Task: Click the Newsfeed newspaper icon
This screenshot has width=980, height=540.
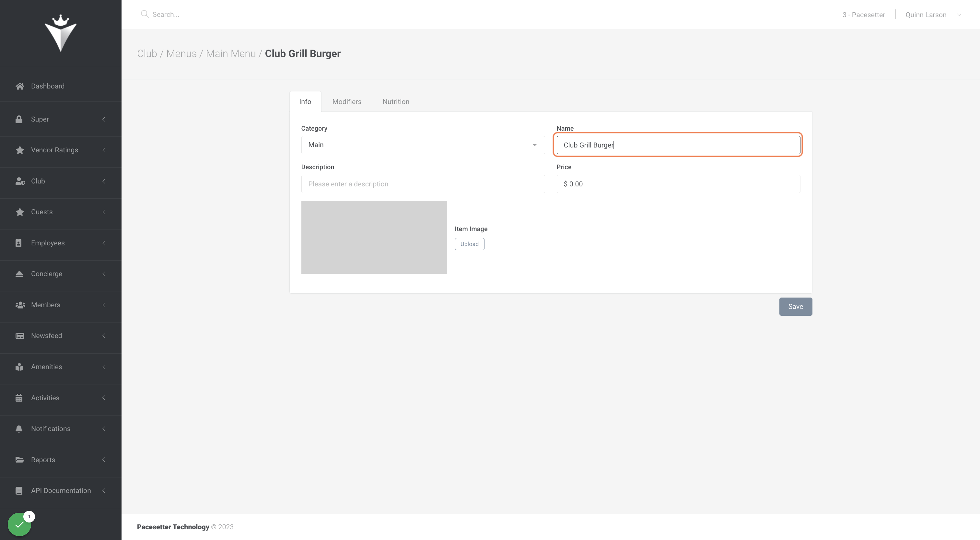Action: [20, 336]
